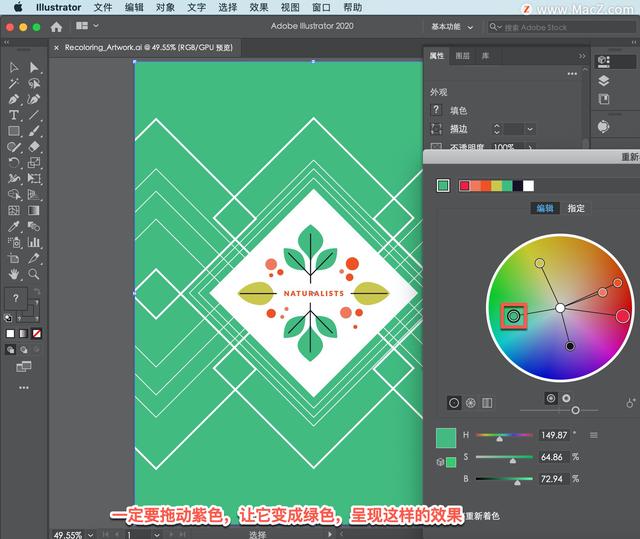Viewport: 640px width, 539px height.
Task: Set fill mode to None
Action: point(37,334)
